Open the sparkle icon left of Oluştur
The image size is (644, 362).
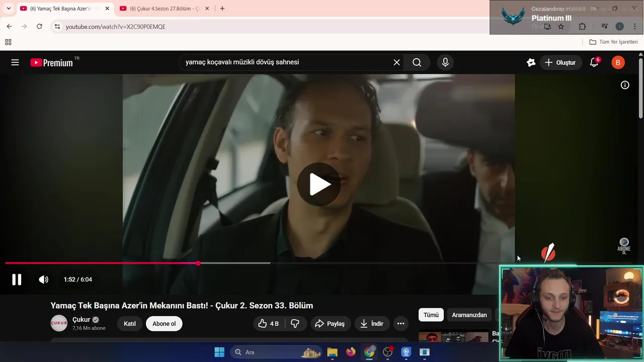(x=531, y=62)
